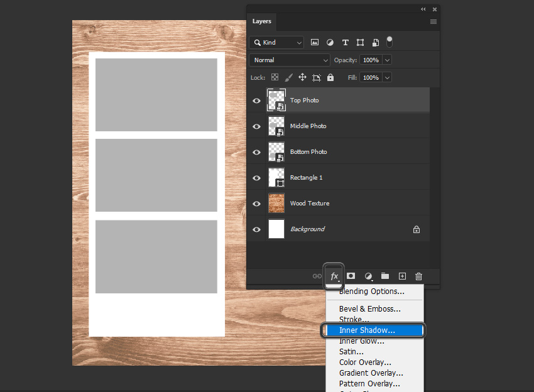Click the Fill 100% value field
This screenshot has width=534, height=392.
pos(371,78)
